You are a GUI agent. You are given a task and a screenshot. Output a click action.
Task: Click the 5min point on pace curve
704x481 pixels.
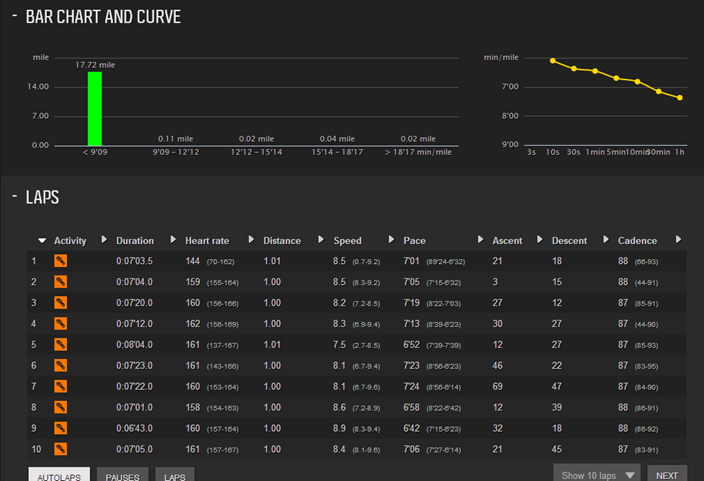pos(616,78)
